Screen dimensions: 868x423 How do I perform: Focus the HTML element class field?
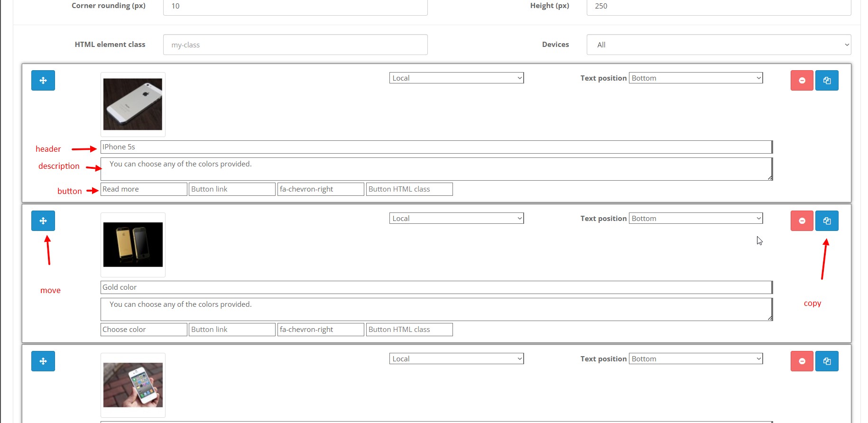(295, 45)
